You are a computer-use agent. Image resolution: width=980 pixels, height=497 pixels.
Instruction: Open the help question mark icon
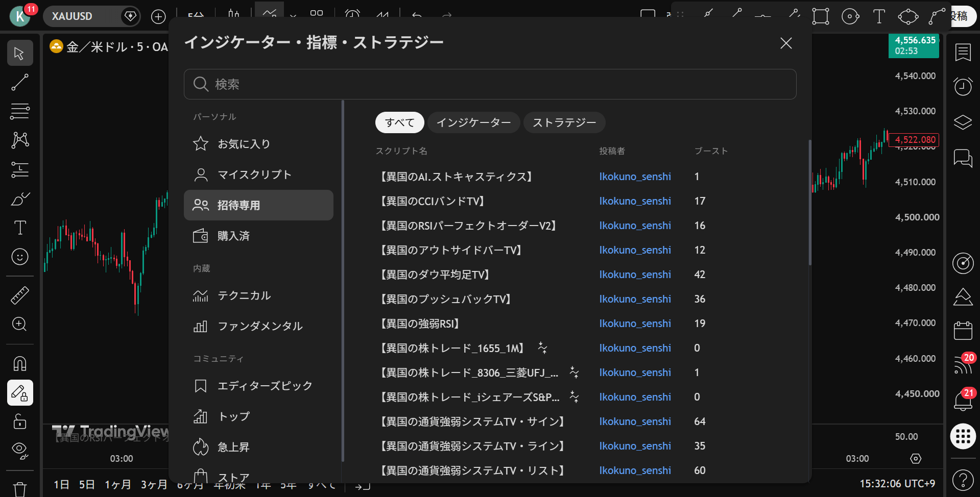tap(963, 481)
